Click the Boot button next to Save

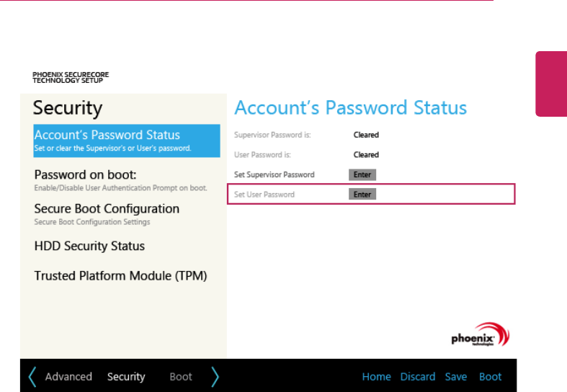[x=490, y=376]
